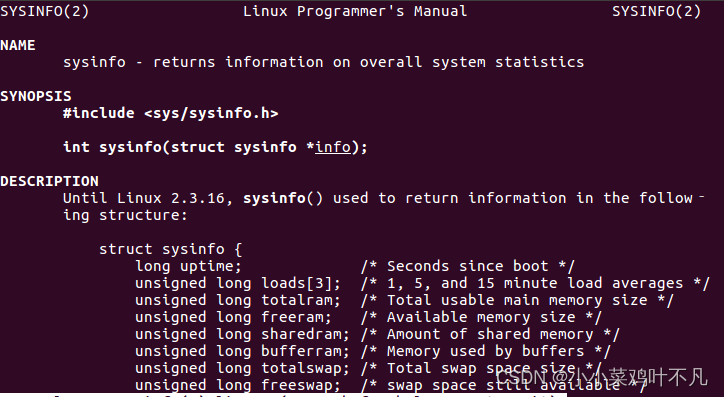724x397 pixels.
Task: Click the 'ing structure:' line
Action: click(x=125, y=215)
